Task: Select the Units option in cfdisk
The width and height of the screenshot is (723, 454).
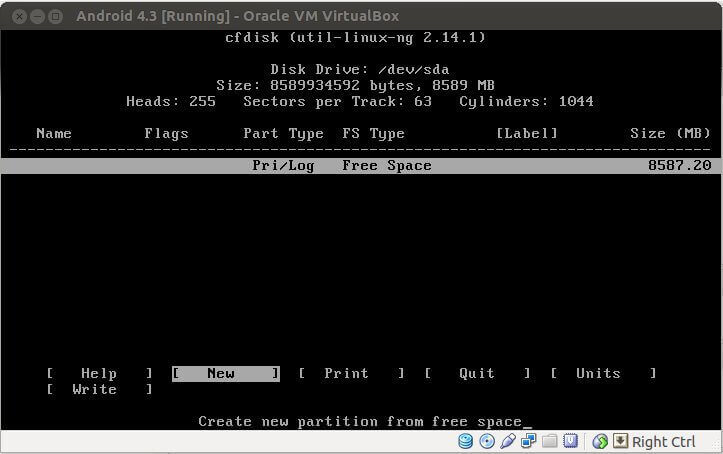Action: click(x=603, y=373)
